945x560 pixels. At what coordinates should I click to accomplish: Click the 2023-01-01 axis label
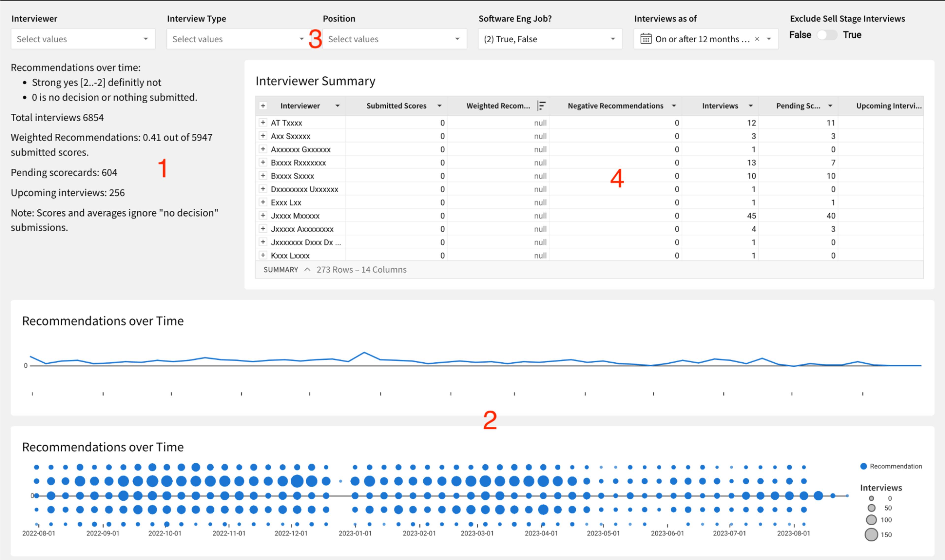(x=355, y=533)
